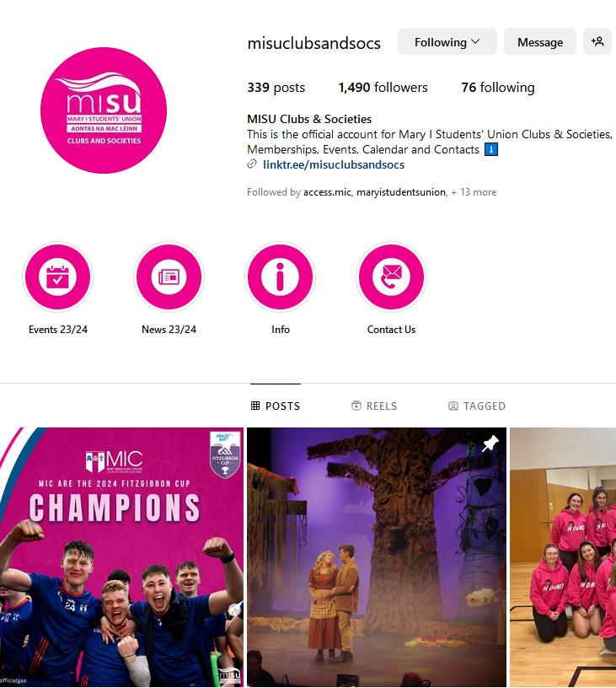This screenshot has height=688, width=616.
Task: Select the Posts tab
Action: 276,406
